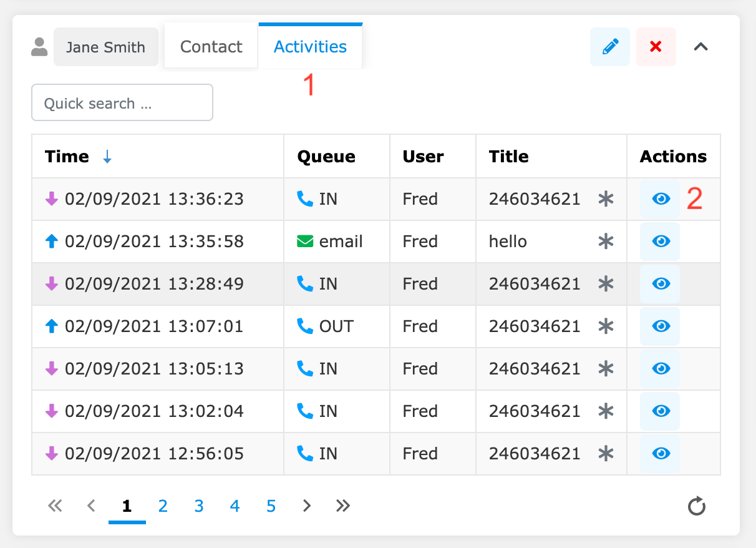The width and height of the screenshot is (756, 548).
Task: Sort by Time using the descending arrow
Action: point(107,157)
